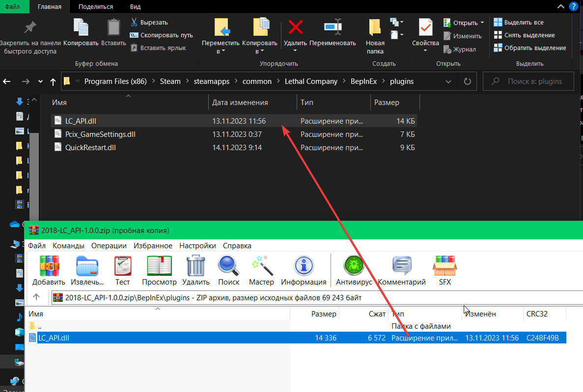Click Pin to Quick Access icon
Screen dimensions: 583x392
pos(30,27)
